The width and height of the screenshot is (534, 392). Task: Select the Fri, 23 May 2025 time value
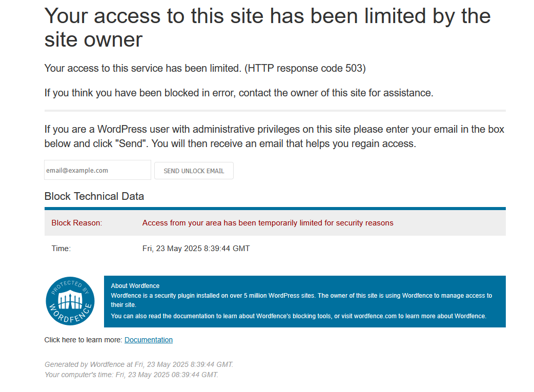point(196,249)
